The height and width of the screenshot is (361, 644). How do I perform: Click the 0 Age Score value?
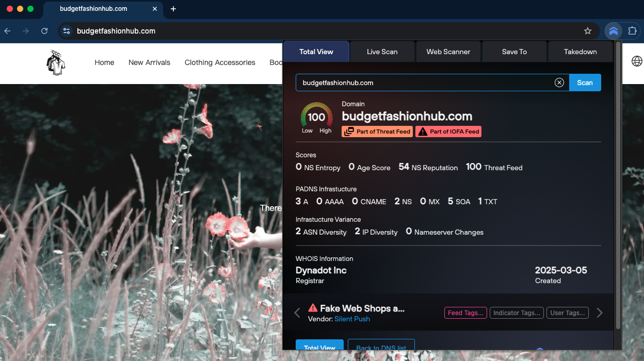click(369, 167)
